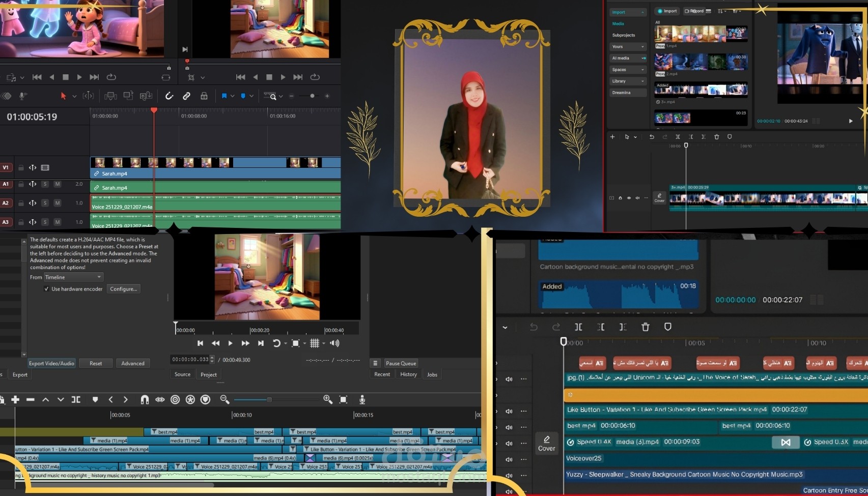Click the Pause Queue button
The image size is (868, 496).
click(x=401, y=363)
